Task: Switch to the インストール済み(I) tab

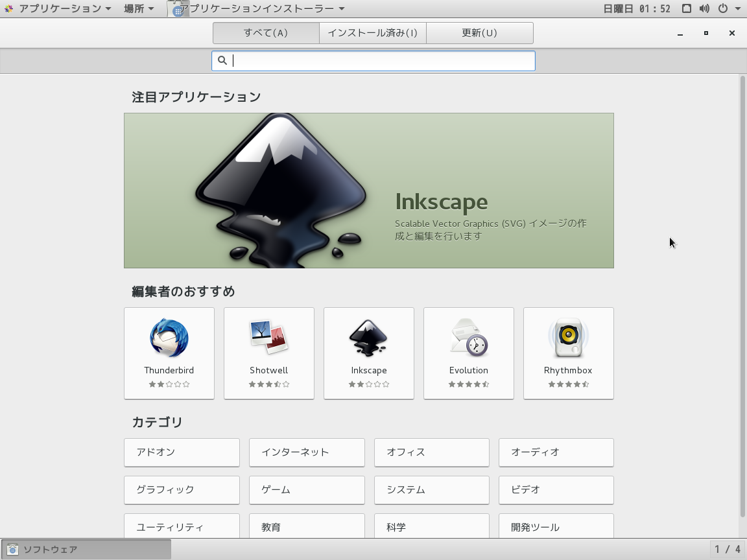Action: point(373,33)
